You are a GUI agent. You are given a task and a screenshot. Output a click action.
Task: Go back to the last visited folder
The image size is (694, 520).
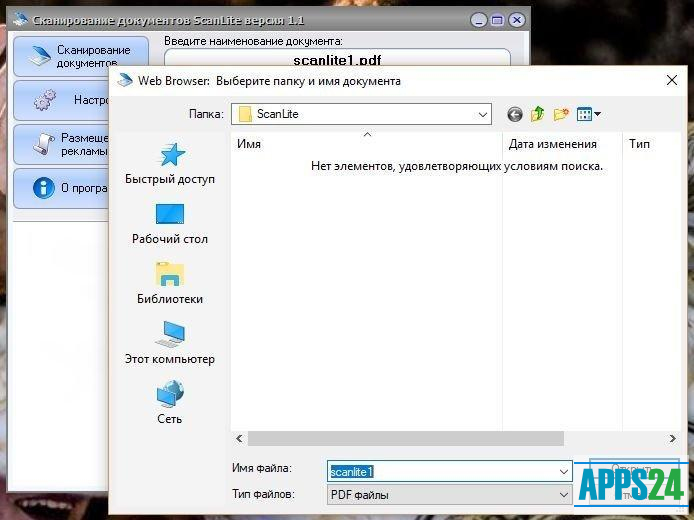(x=515, y=114)
